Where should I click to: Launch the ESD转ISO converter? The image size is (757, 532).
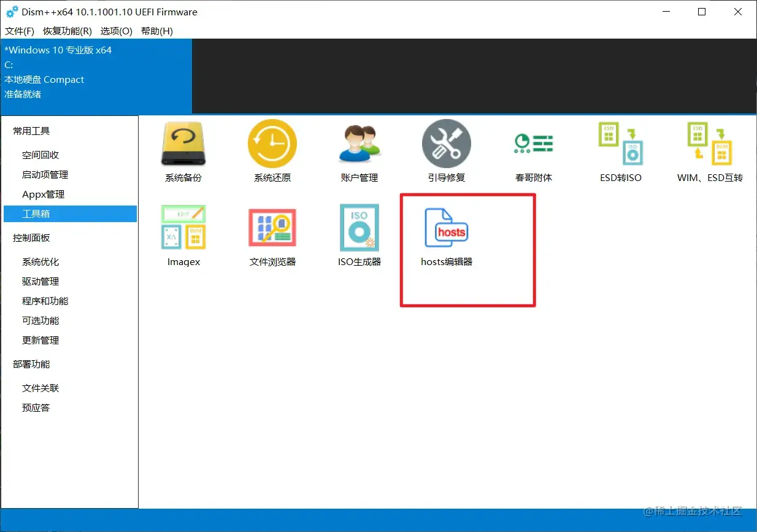click(621, 144)
